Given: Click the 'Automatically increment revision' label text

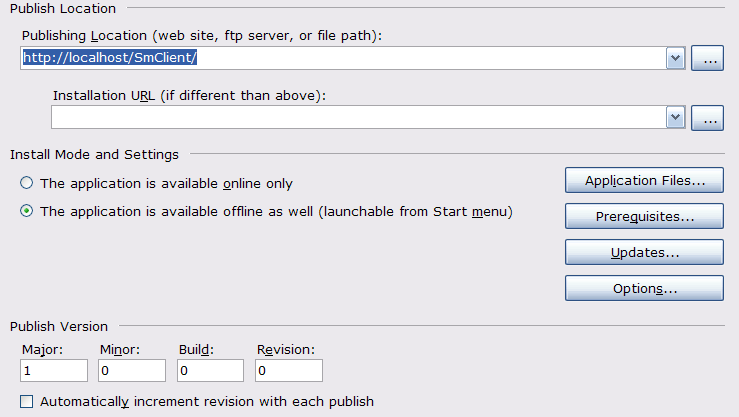Looking at the screenshot, I should pos(207,401).
